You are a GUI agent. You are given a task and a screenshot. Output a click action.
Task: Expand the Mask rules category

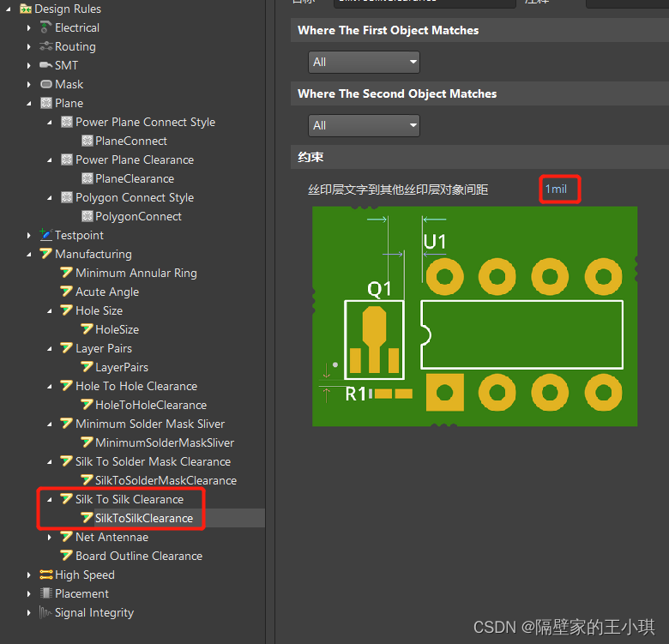coord(28,84)
